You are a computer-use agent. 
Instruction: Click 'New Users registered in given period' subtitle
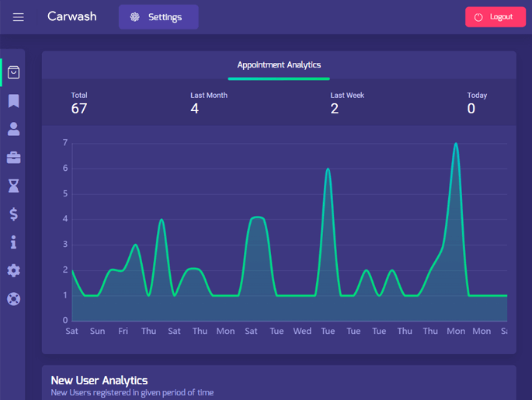pos(132,393)
